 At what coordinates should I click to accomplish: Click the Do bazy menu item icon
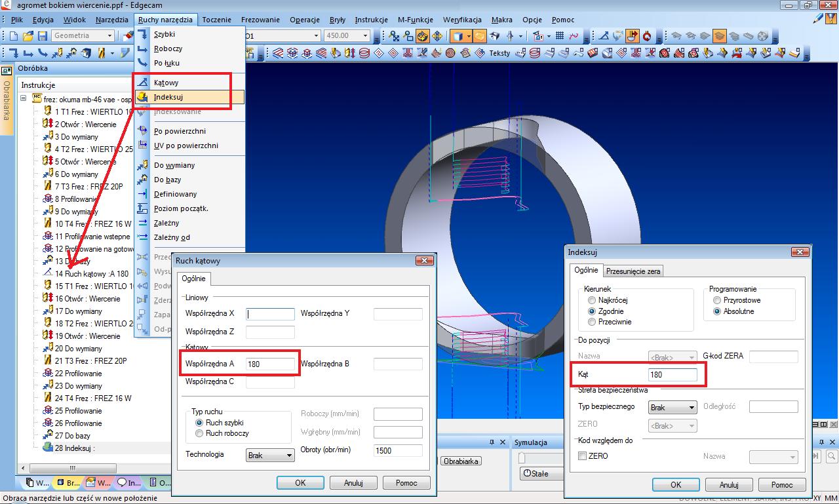click(x=142, y=180)
